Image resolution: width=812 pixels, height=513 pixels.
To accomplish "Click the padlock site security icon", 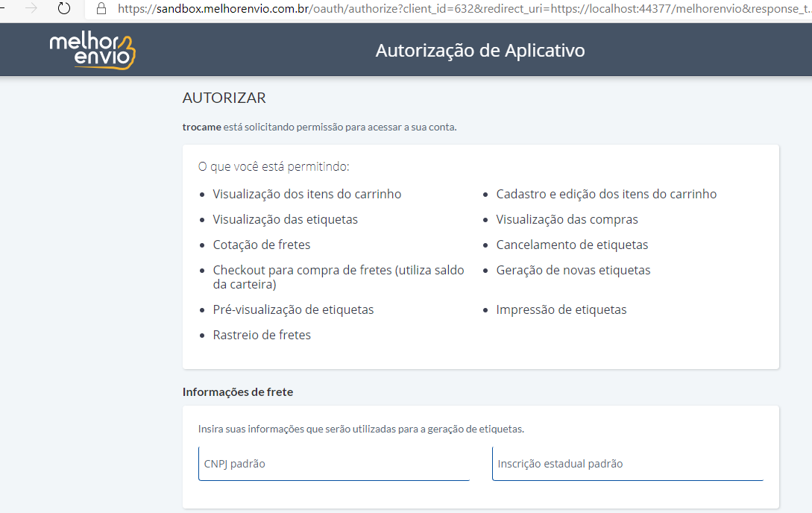I will (x=101, y=8).
